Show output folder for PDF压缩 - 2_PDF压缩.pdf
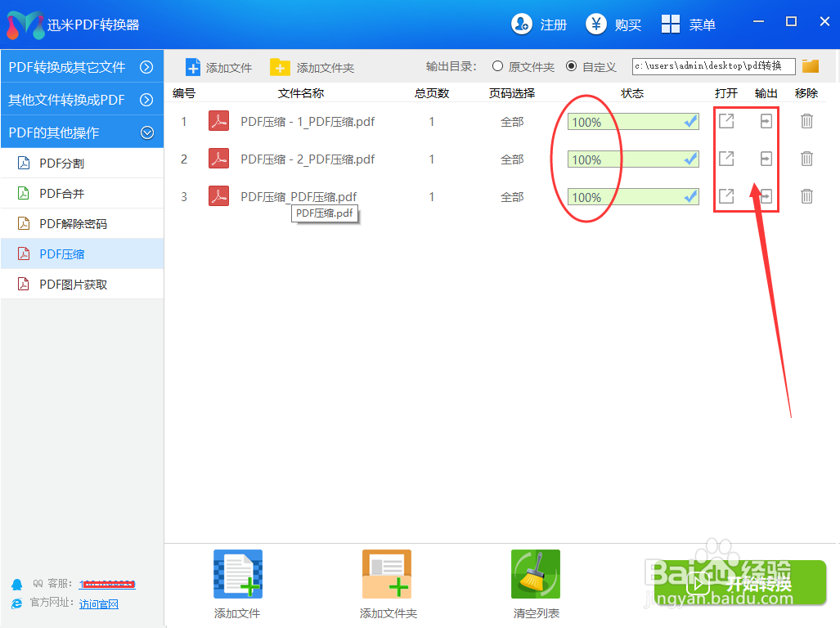Screen dimensions: 840x628 point(766,159)
